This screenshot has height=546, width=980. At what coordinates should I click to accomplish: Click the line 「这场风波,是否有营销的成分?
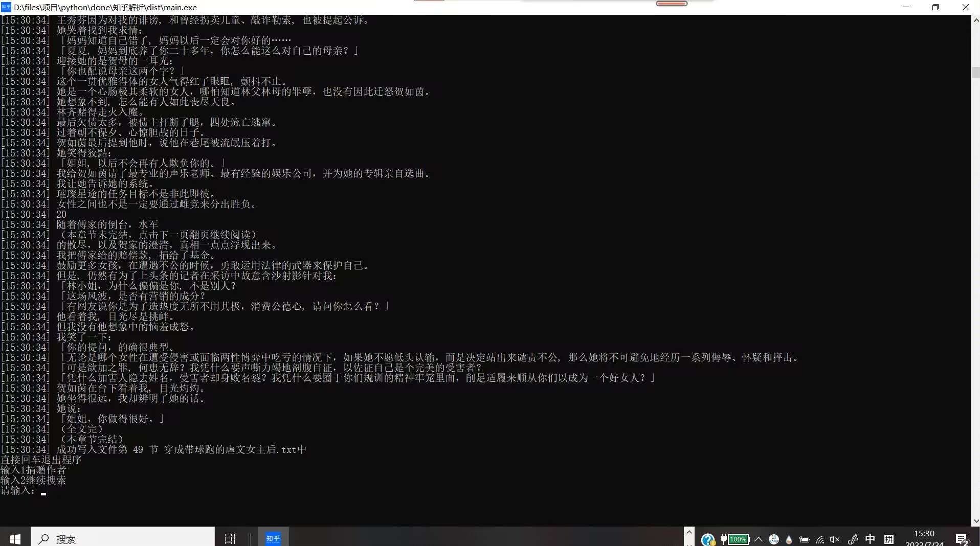[x=103, y=296]
